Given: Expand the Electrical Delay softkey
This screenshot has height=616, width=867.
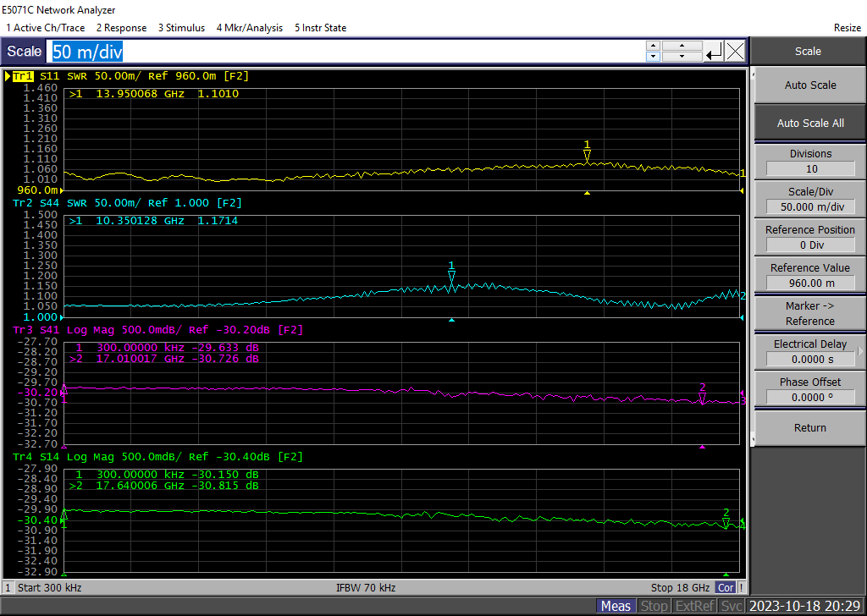Looking at the screenshot, I should click(x=860, y=351).
